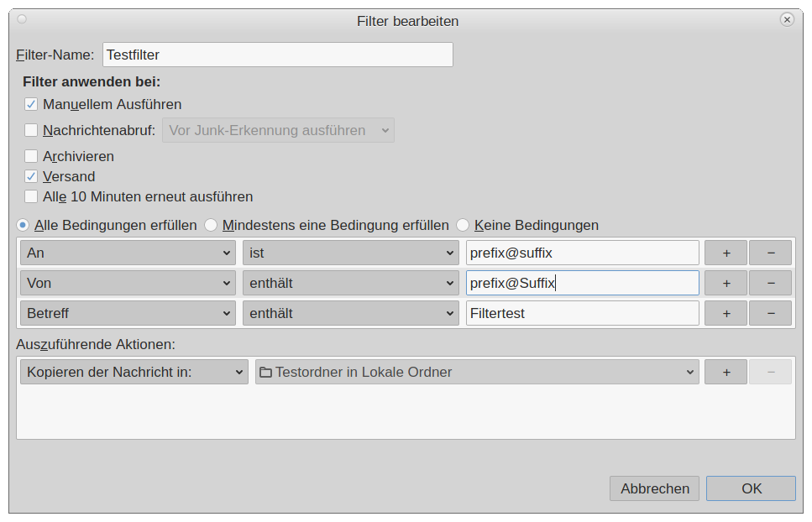Click the OK button
Viewport: 812px width, 522px height.
point(751,488)
